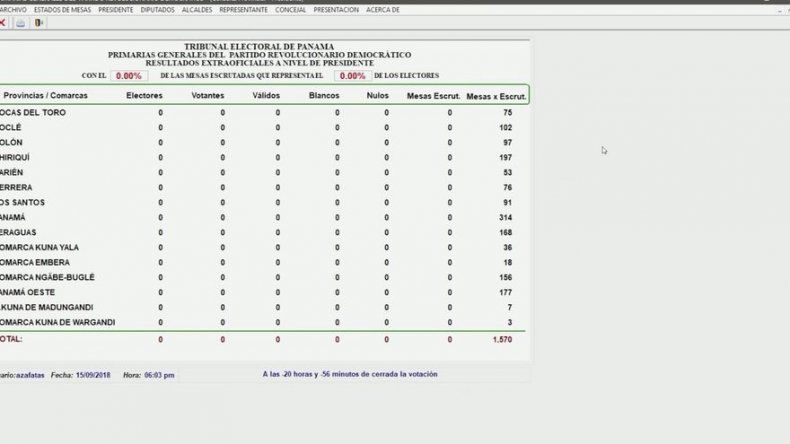Click the exit door toolbar icon

point(38,23)
